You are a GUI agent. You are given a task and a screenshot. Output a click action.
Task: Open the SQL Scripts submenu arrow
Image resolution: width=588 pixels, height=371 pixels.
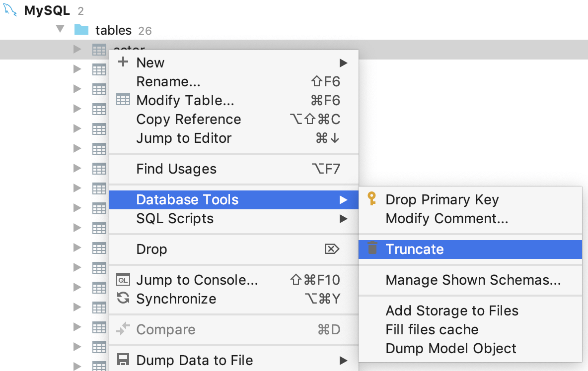[x=343, y=219]
